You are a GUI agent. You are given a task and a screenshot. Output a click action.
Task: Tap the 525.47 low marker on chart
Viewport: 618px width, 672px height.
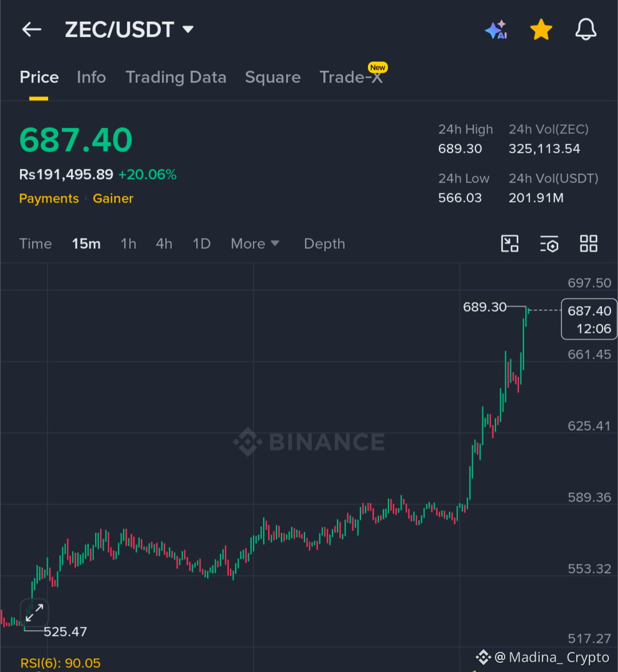[x=65, y=632]
